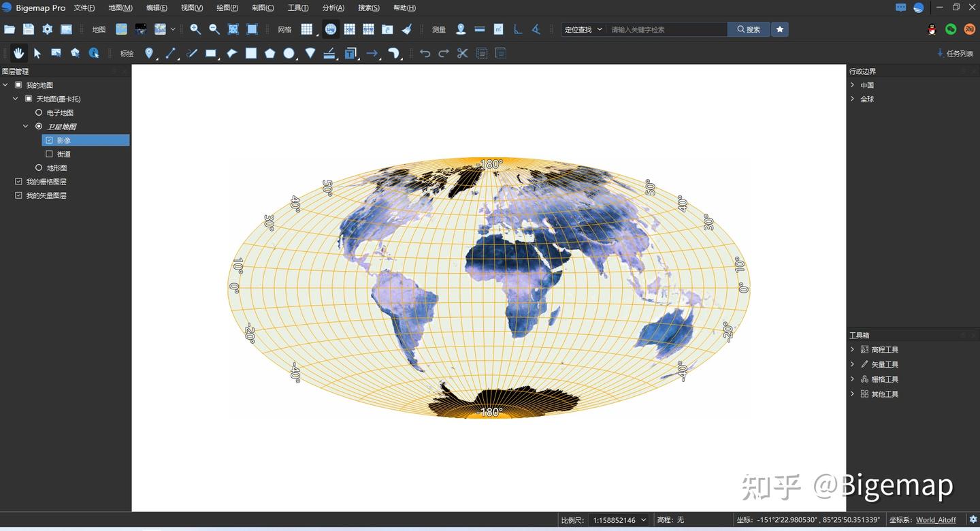
Task: Select the circle drawing tool
Action: tap(289, 53)
